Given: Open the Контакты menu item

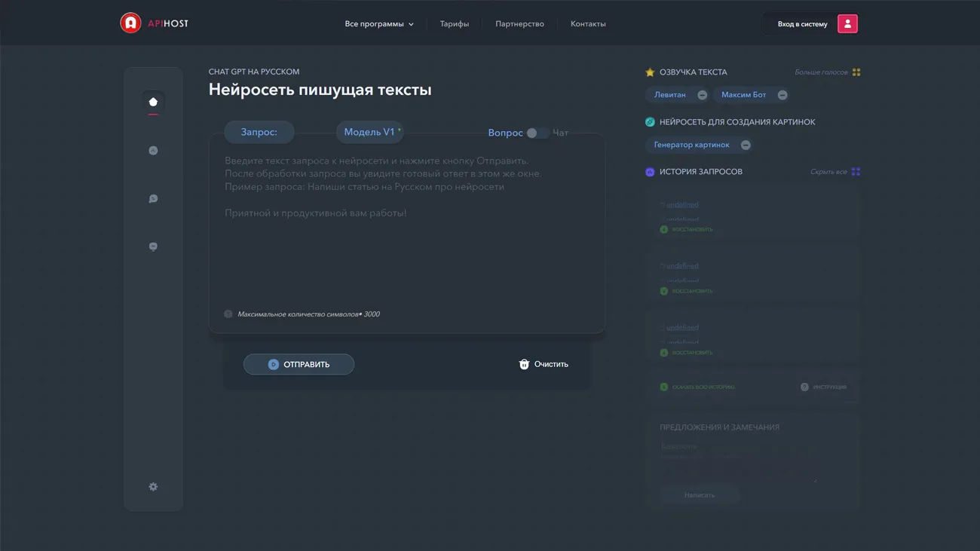Looking at the screenshot, I should 588,24.
